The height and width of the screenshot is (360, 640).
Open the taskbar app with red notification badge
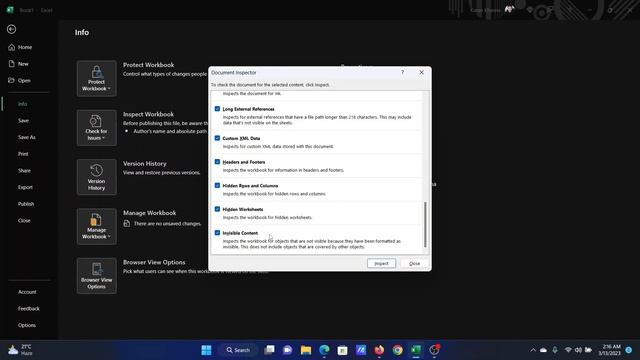434,350
